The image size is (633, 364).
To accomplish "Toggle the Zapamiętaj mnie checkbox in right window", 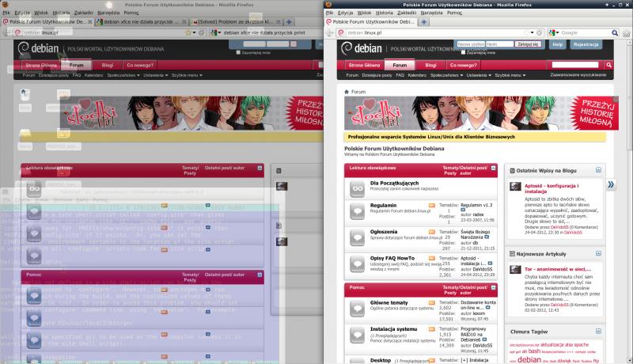I will point(462,53).
